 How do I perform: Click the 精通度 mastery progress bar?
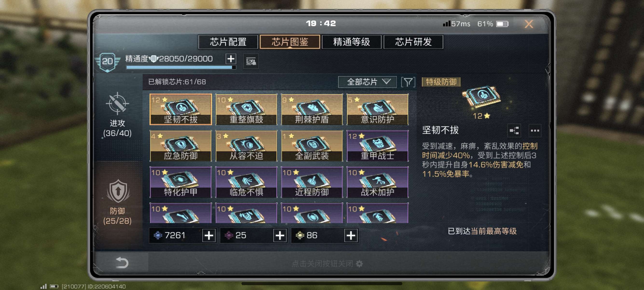(181, 67)
